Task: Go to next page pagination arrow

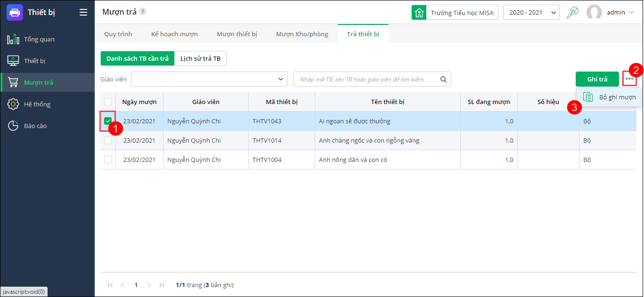Action: pos(149,285)
